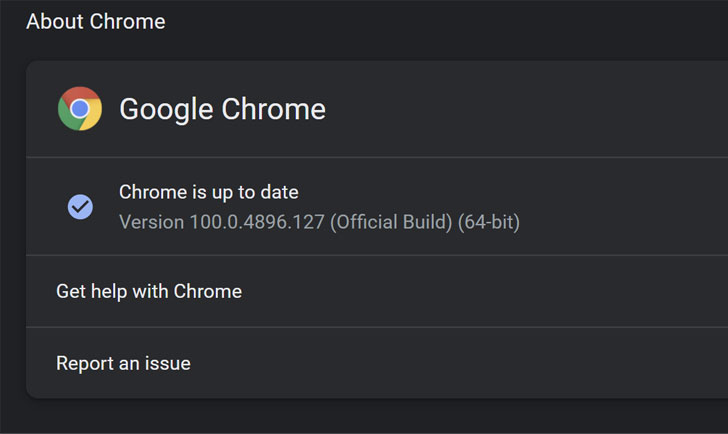Click empty dark area below the settings card
The height and width of the screenshot is (434, 728).
coord(360,418)
